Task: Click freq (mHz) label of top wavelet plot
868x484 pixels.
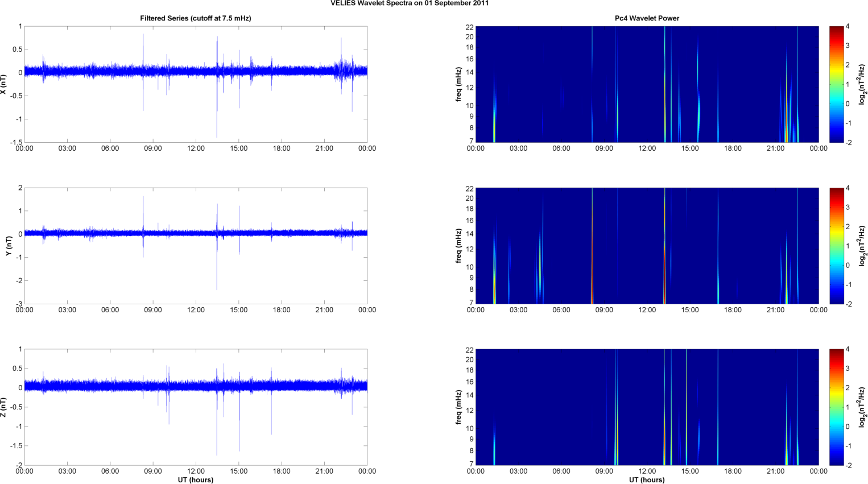Action: (x=458, y=84)
